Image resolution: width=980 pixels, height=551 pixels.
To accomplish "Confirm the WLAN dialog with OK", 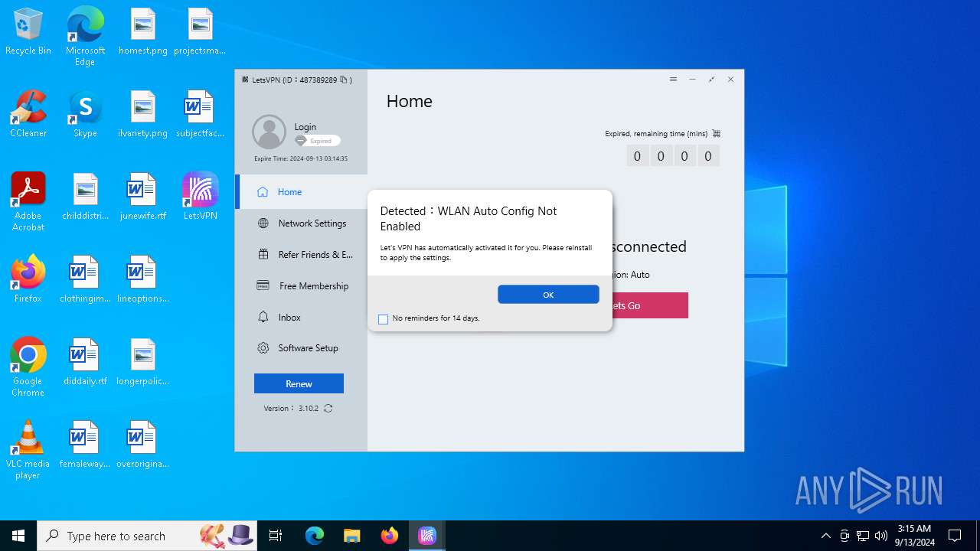I will click(548, 295).
